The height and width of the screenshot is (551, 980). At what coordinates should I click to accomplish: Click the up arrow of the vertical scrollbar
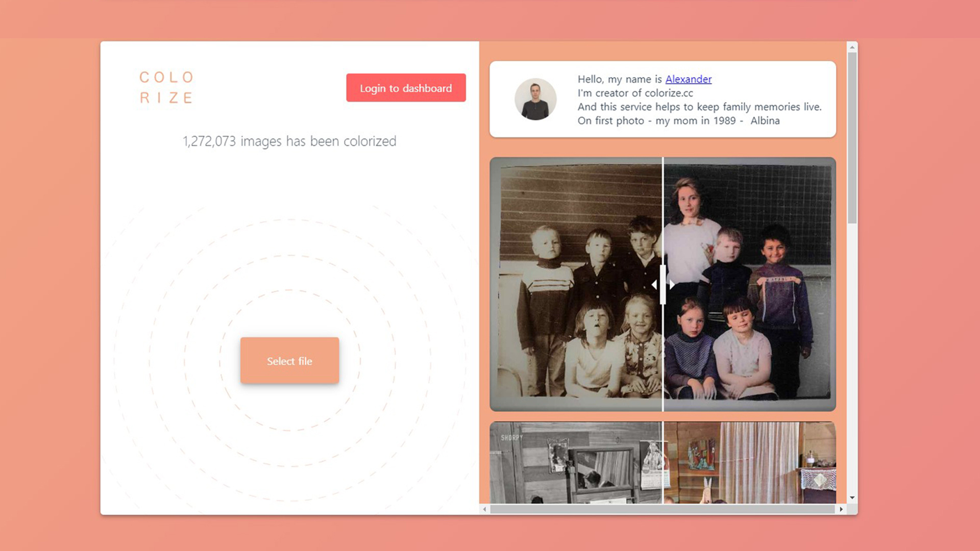tap(851, 47)
